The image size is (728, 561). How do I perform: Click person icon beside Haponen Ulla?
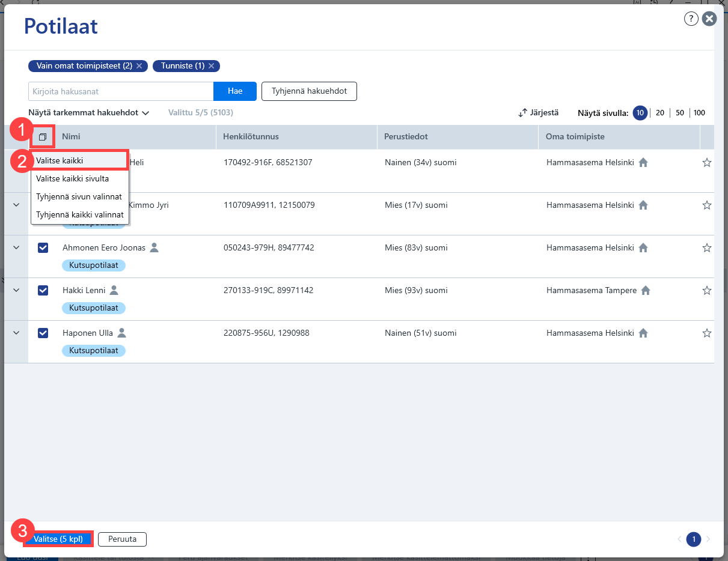[x=122, y=333]
